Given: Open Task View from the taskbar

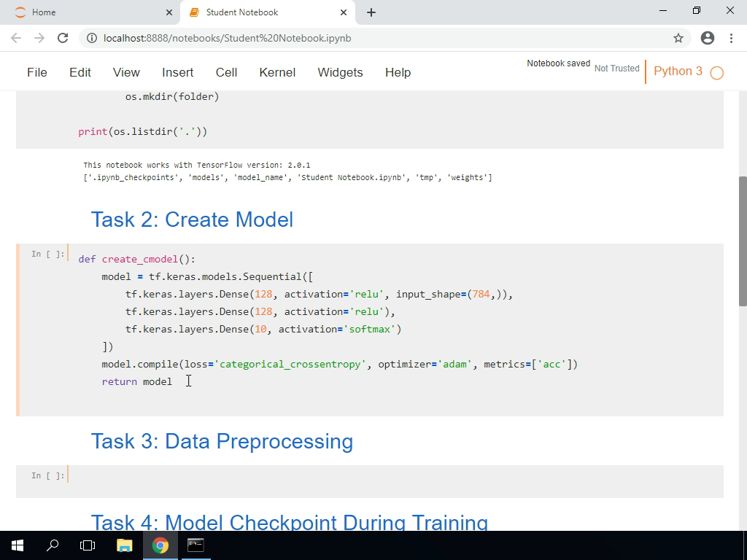Looking at the screenshot, I should pos(87,545).
